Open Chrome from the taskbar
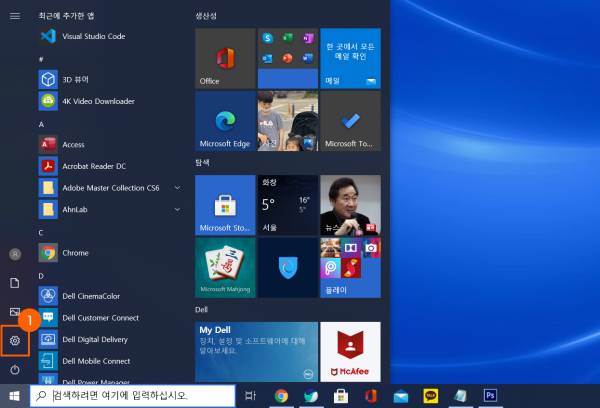The width and height of the screenshot is (600, 408). [281, 396]
